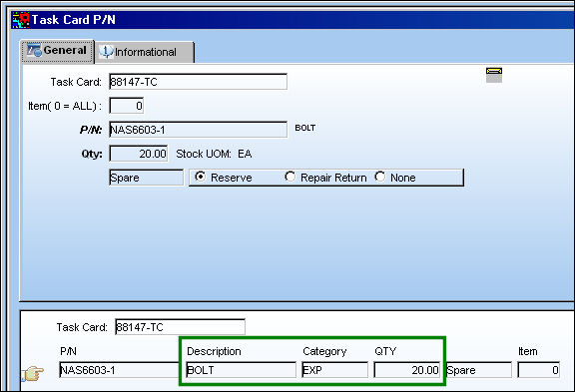Choose the None radio button
The height and width of the screenshot is (392, 575).
(380, 177)
